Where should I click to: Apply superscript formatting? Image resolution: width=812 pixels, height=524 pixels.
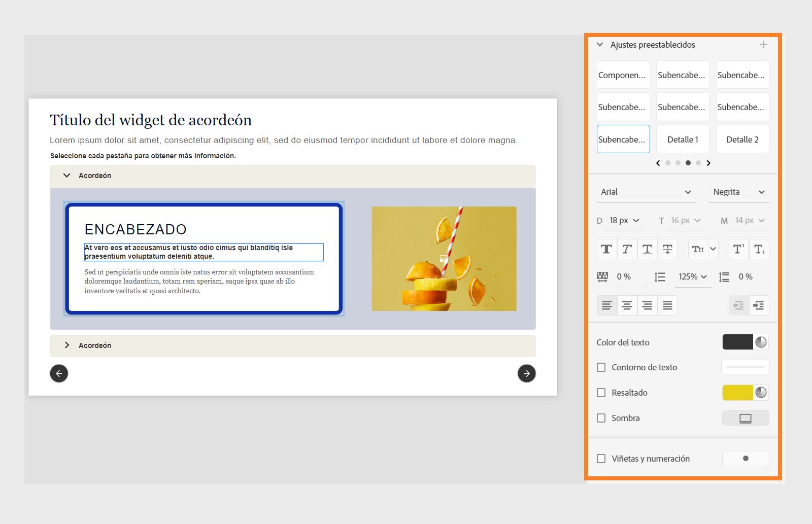[739, 249]
